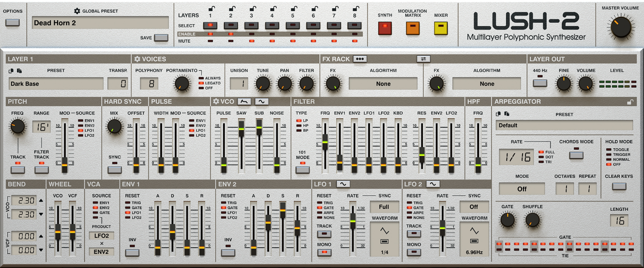The width and height of the screenshot is (644, 268).
Task: Open the FX Rack three-dots menu
Action: (x=359, y=59)
